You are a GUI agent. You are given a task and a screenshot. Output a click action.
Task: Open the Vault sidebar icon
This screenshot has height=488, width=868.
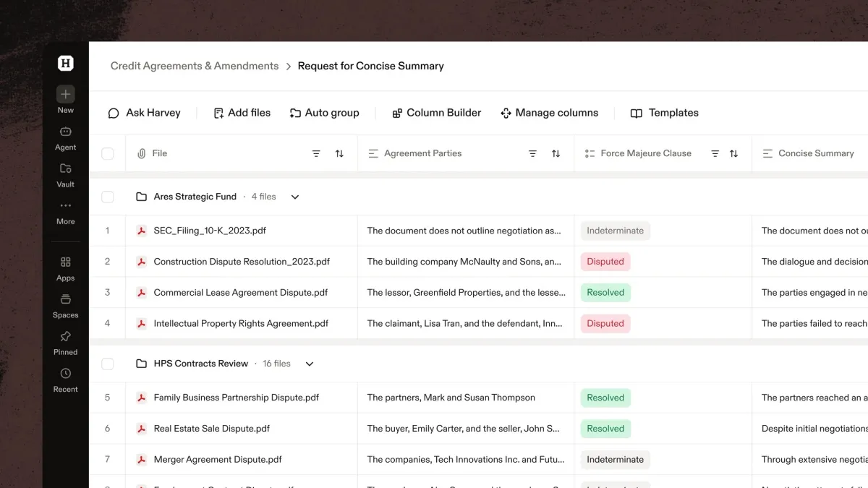tap(66, 168)
